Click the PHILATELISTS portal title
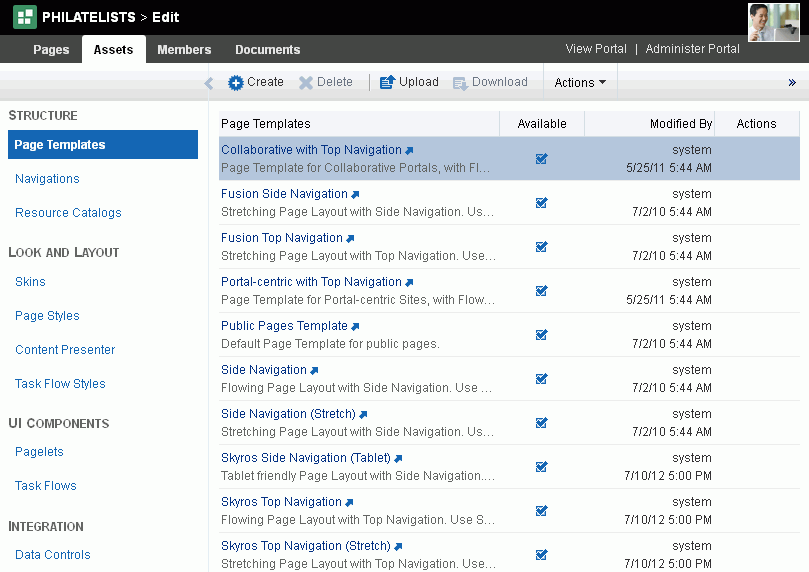The width and height of the screenshot is (809, 572). pos(89,17)
